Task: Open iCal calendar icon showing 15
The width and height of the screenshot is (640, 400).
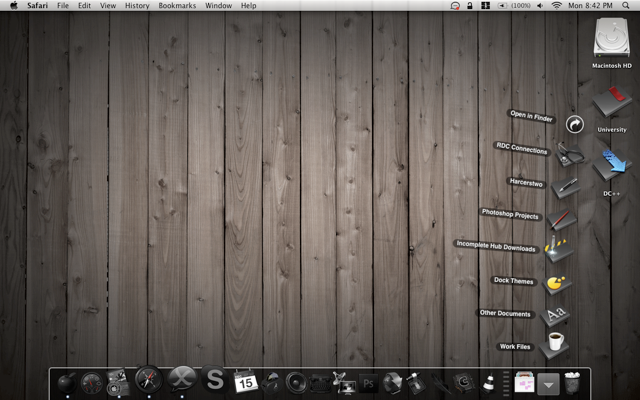Action: tap(245, 380)
